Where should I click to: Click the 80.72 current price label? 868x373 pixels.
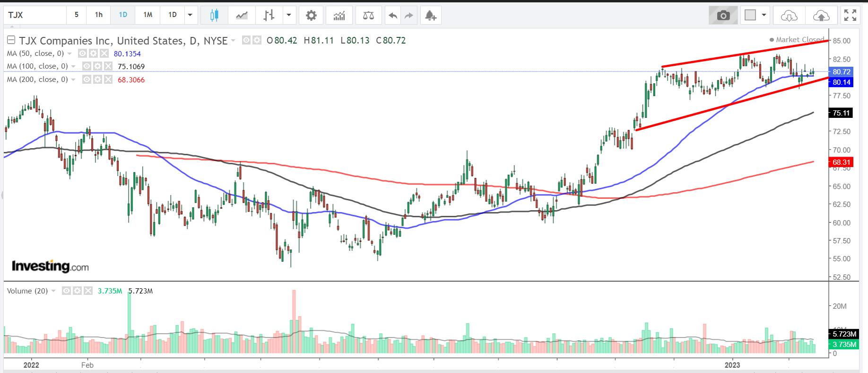[x=842, y=71]
